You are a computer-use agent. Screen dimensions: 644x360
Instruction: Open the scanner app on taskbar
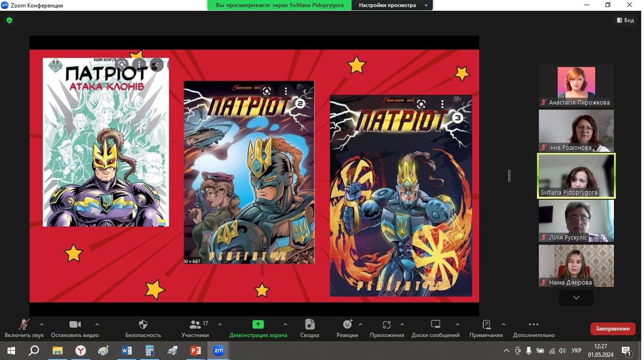173,351
